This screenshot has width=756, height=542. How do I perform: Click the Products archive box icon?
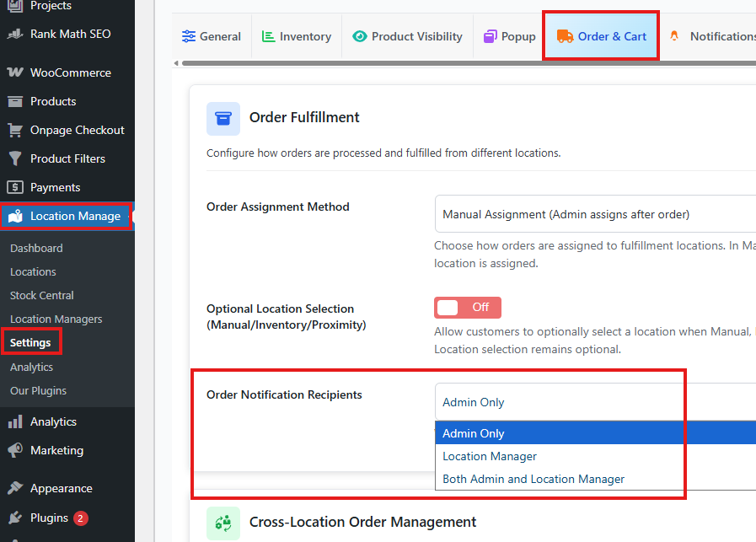tap(15, 101)
